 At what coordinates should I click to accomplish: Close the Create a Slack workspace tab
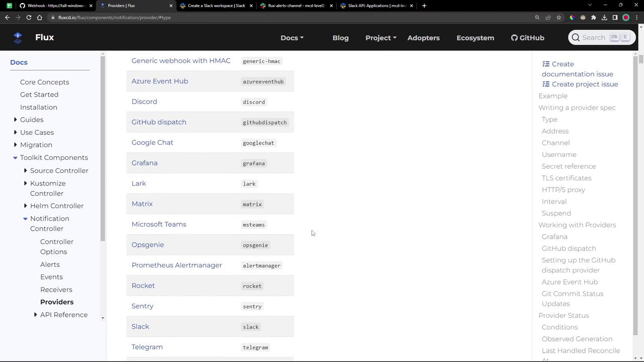click(251, 6)
